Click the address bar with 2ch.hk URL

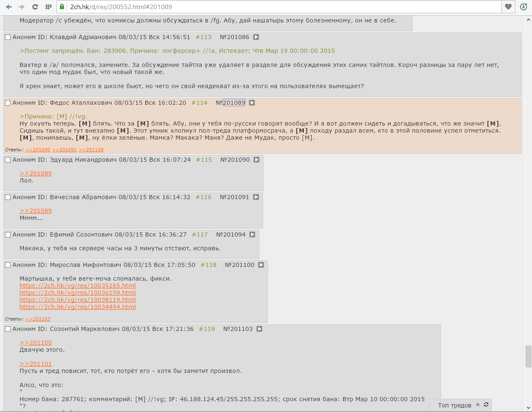pyautogui.click(x=278, y=7)
